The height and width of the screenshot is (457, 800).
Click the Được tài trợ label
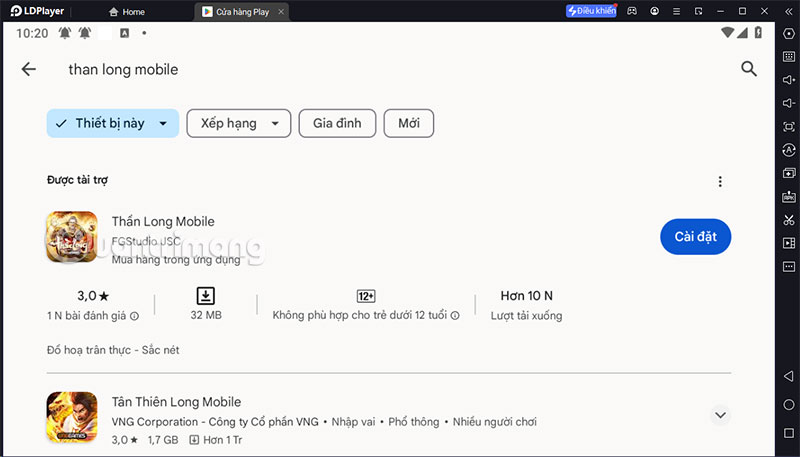click(78, 180)
